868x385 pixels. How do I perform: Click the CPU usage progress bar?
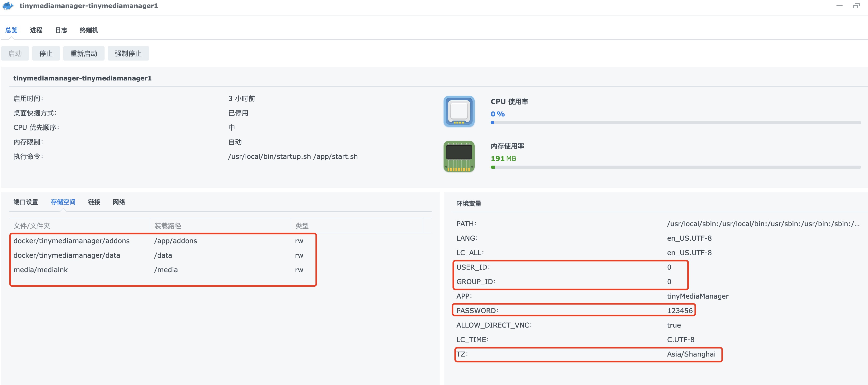click(676, 123)
